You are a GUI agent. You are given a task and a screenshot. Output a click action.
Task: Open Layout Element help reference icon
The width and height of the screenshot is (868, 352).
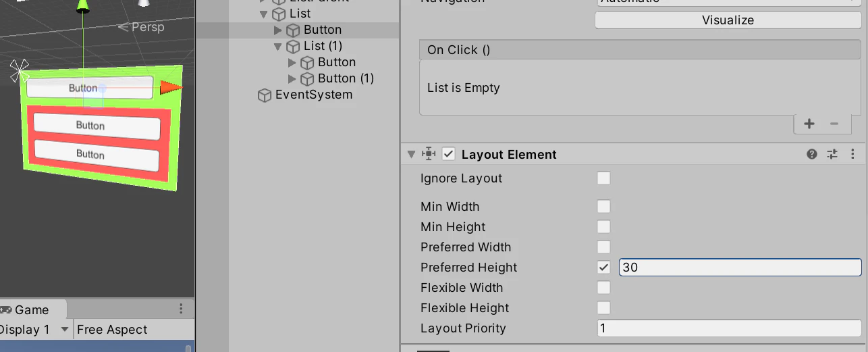(812, 154)
